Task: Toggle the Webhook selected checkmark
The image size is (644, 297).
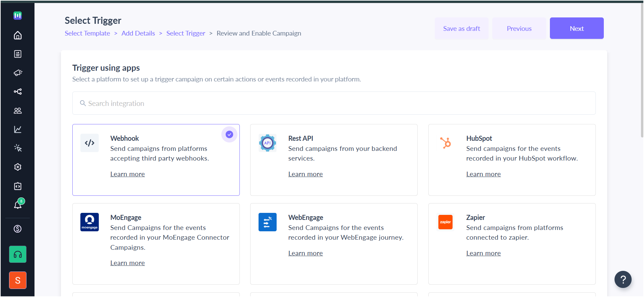Action: (229, 134)
